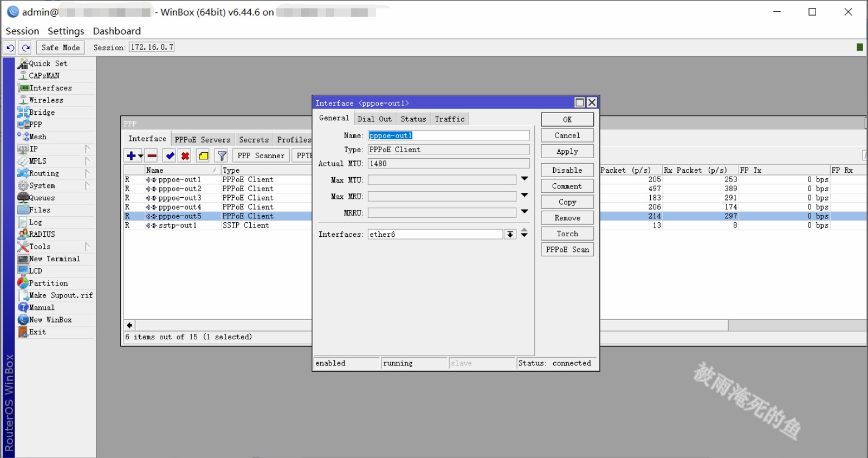Screen dimensions: 868x458
Task: Expand the Max MRU field arrow
Action: pos(524,196)
